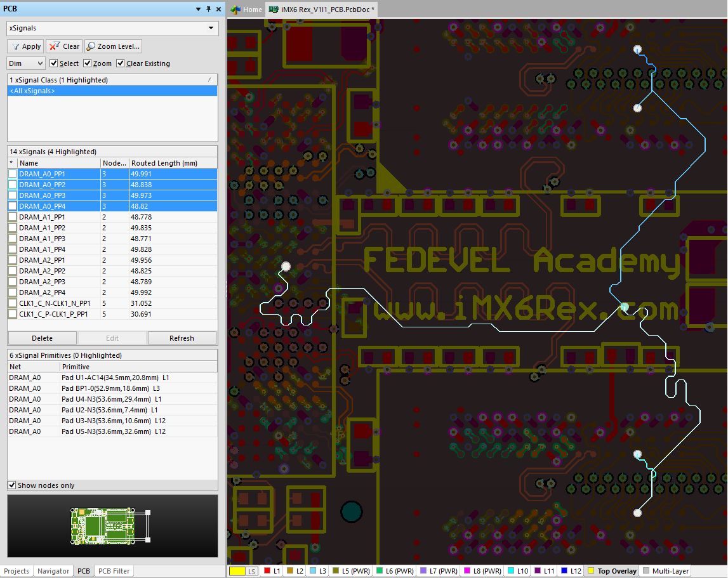Image resolution: width=728 pixels, height=578 pixels.
Task: Click the Delete button
Action: 43,338
